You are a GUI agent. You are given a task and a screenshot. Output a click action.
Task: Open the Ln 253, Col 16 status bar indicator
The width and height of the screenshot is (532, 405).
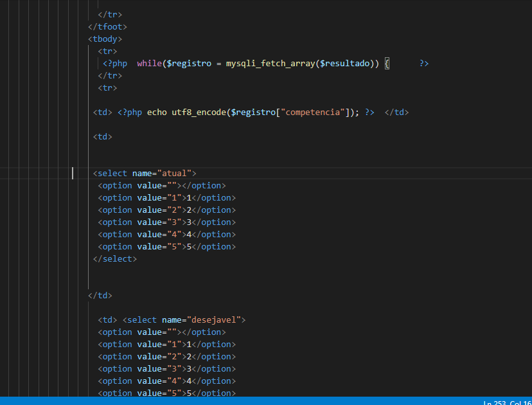pos(507,402)
